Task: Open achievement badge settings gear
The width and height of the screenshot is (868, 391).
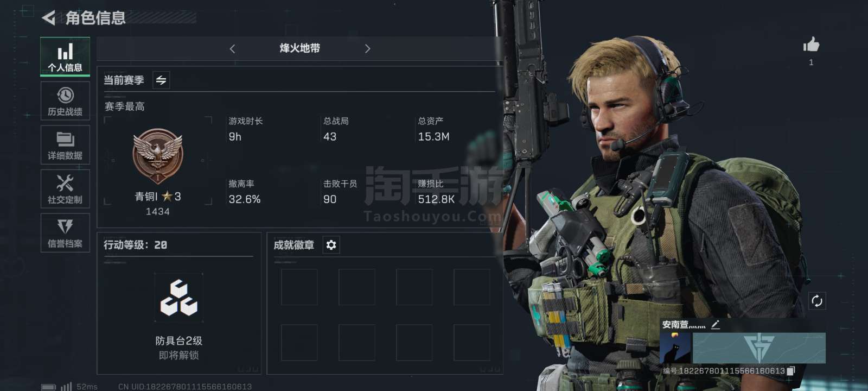Action: tap(331, 245)
